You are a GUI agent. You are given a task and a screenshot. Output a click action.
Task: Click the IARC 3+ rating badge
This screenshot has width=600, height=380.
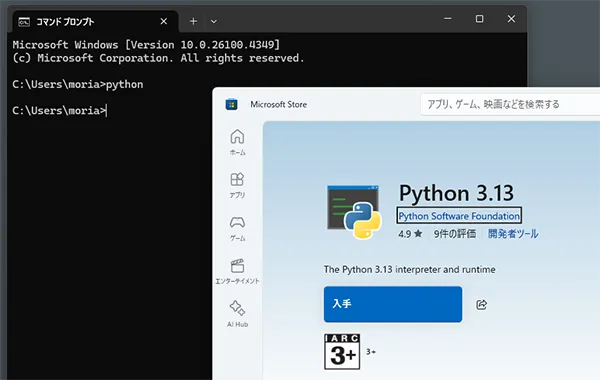click(x=342, y=351)
